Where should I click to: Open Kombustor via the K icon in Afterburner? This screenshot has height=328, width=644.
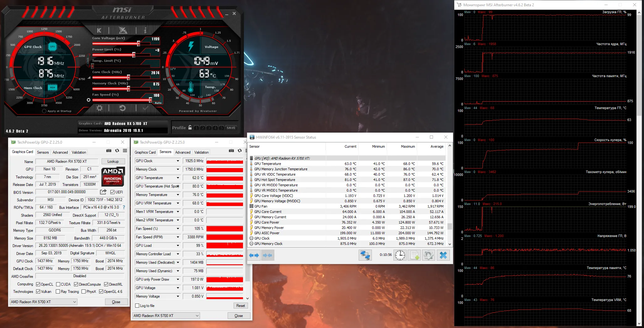(99, 30)
